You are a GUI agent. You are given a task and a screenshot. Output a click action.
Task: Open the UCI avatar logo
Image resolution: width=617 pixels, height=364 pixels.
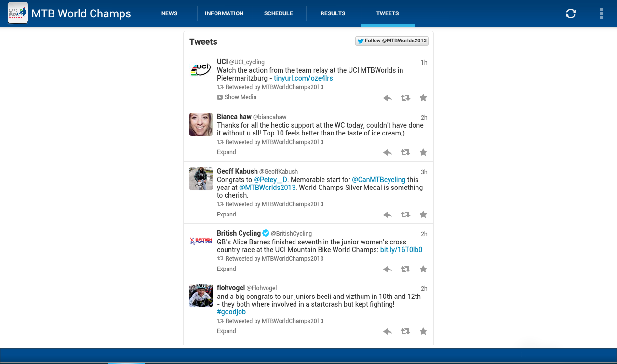[x=201, y=70]
